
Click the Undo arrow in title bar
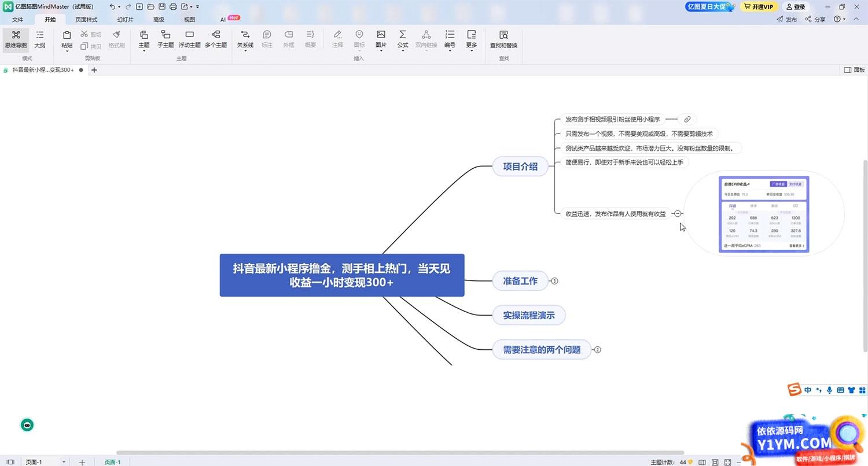(x=112, y=7)
